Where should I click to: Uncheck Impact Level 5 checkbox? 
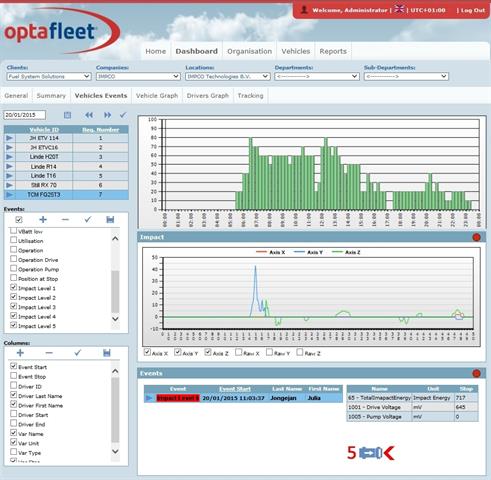coord(13,325)
